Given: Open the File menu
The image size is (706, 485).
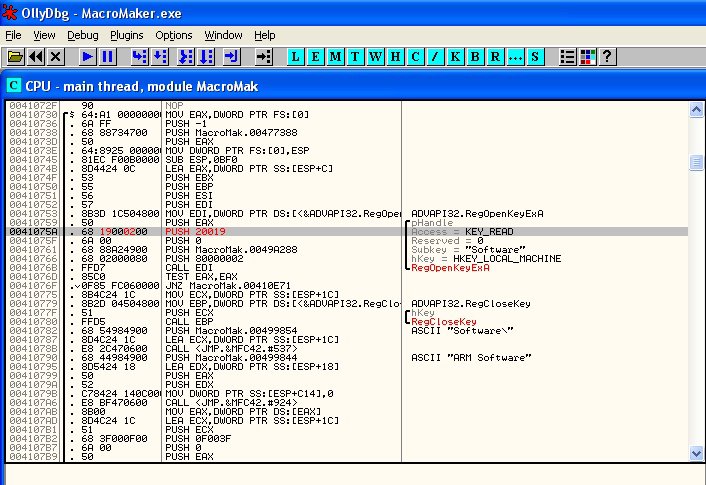Looking at the screenshot, I should (x=13, y=35).
